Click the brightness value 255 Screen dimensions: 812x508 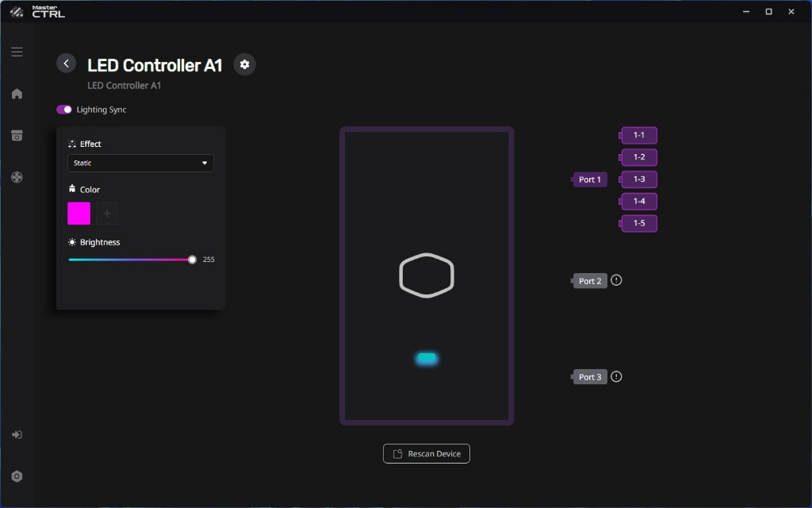tap(209, 260)
